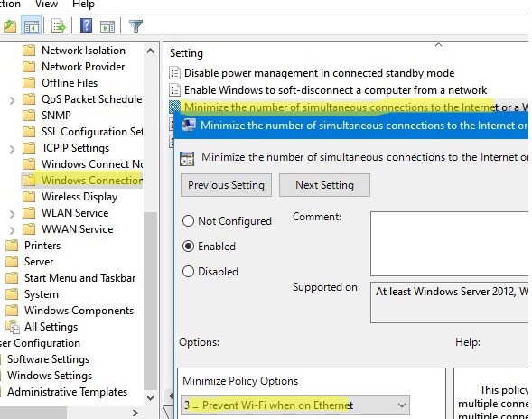Image resolution: width=532 pixels, height=419 pixels.
Task: Open Help via the question mark icon
Action: click(86, 25)
